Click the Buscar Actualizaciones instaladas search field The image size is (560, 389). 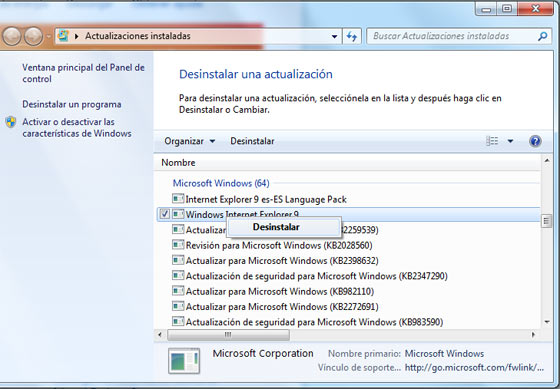click(458, 36)
